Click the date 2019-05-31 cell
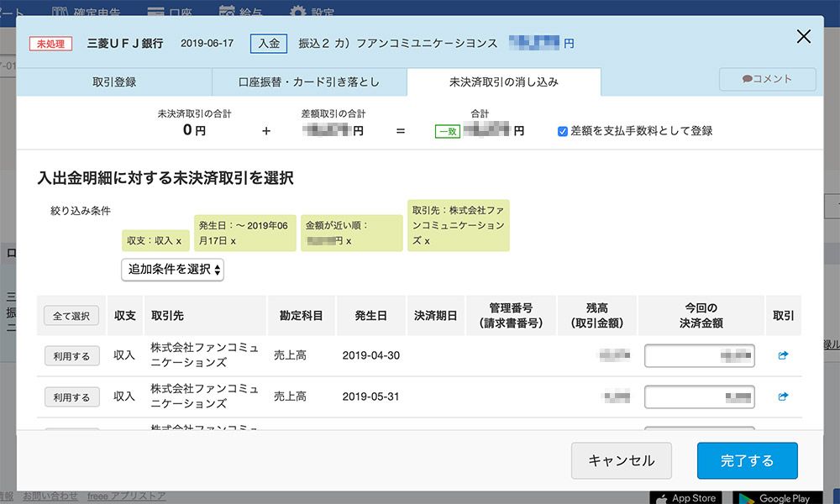The image size is (840, 504). 370,396
